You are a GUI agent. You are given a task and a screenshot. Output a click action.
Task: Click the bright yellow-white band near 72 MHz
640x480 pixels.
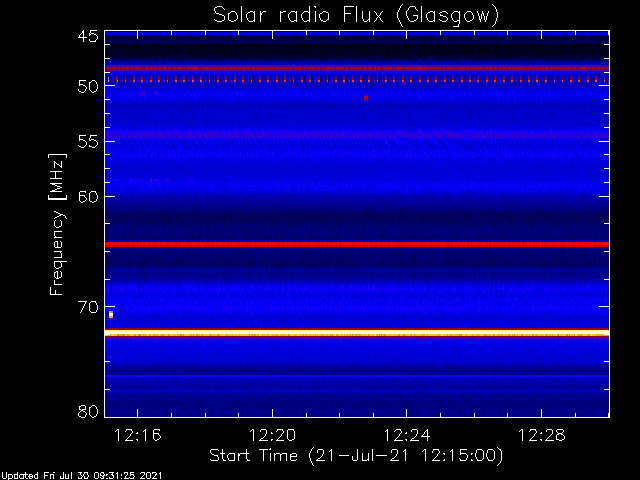point(357,333)
